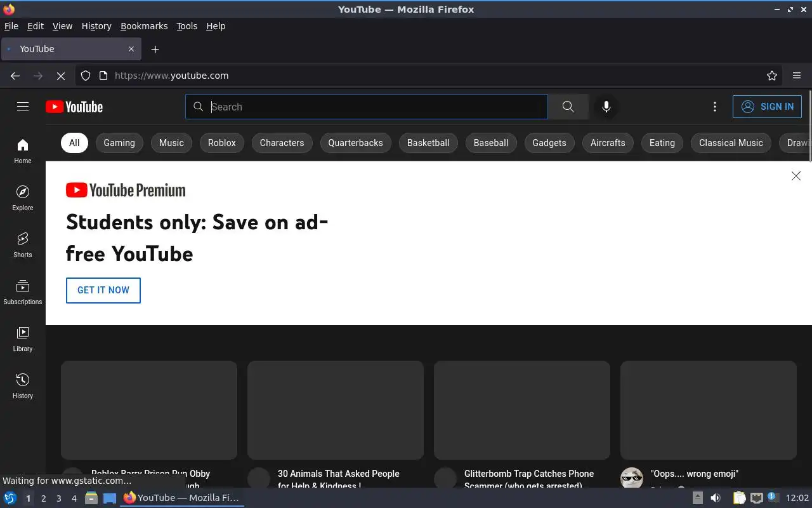Open Explore from the sidebar
Viewport: 812px width, 508px height.
pyautogui.click(x=23, y=198)
